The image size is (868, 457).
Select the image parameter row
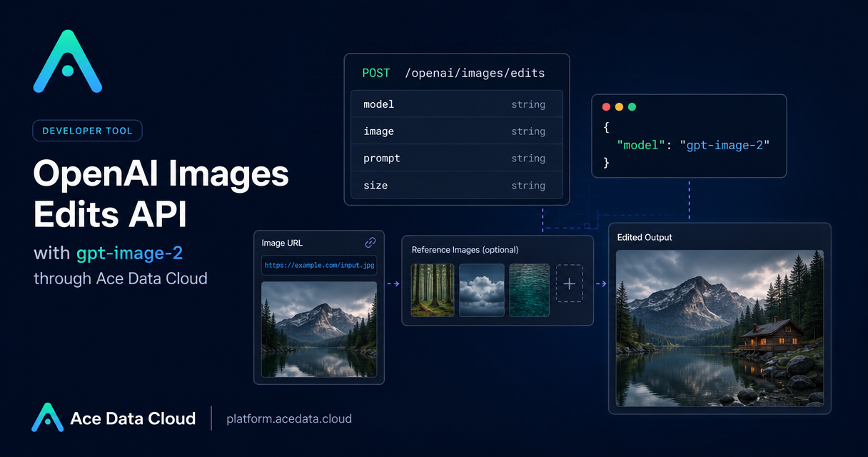[457, 131]
